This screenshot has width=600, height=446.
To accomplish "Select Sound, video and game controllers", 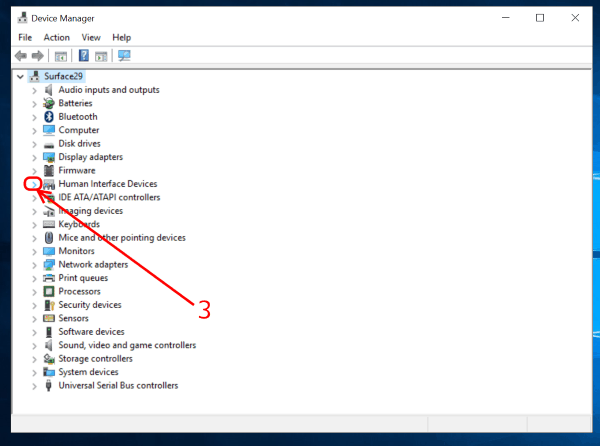I will pyautogui.click(x=127, y=345).
